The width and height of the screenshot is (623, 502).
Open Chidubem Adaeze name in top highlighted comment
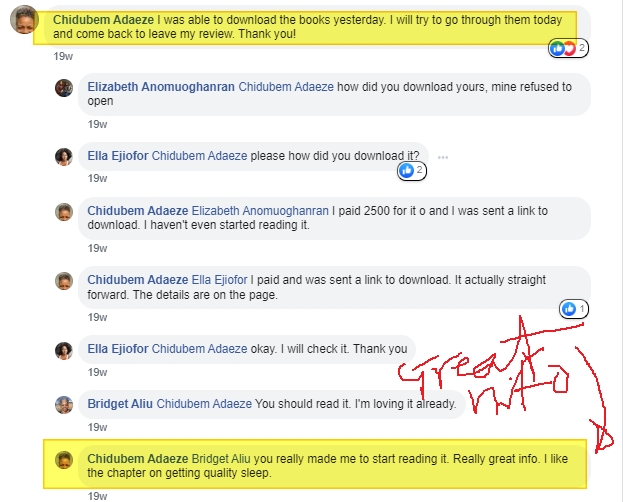click(103, 19)
